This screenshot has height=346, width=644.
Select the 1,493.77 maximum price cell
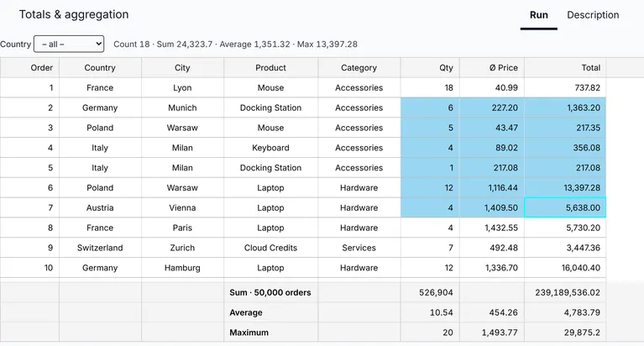tap(492, 333)
